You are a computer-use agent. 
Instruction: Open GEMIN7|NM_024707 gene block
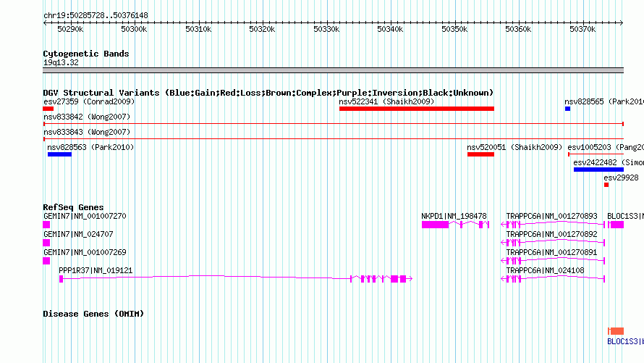[46, 243]
